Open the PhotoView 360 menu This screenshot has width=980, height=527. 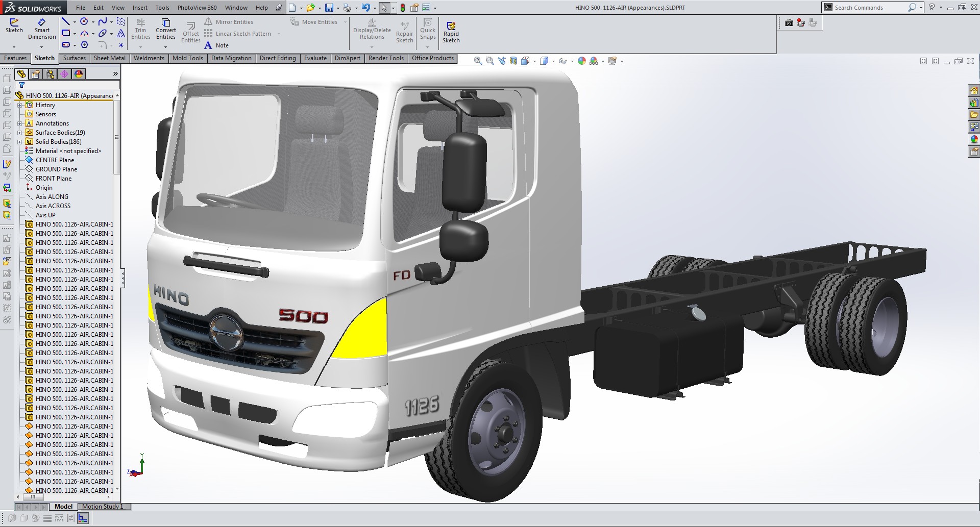coord(198,7)
